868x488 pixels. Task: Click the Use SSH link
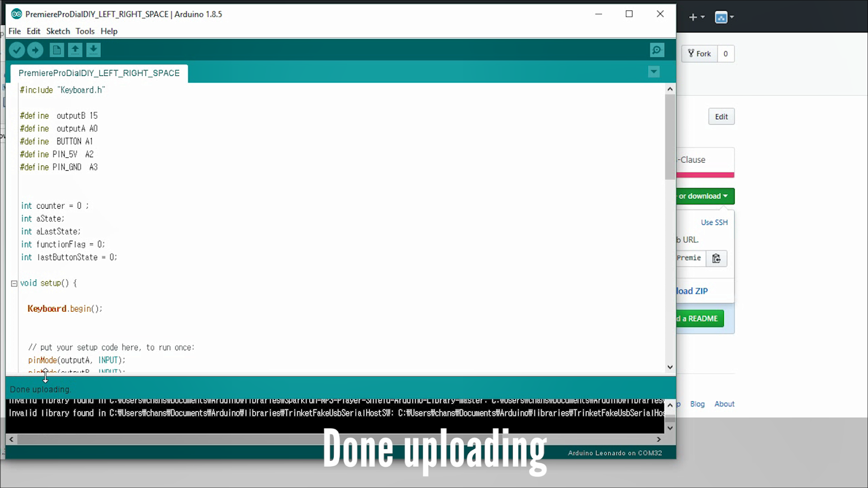(714, 222)
